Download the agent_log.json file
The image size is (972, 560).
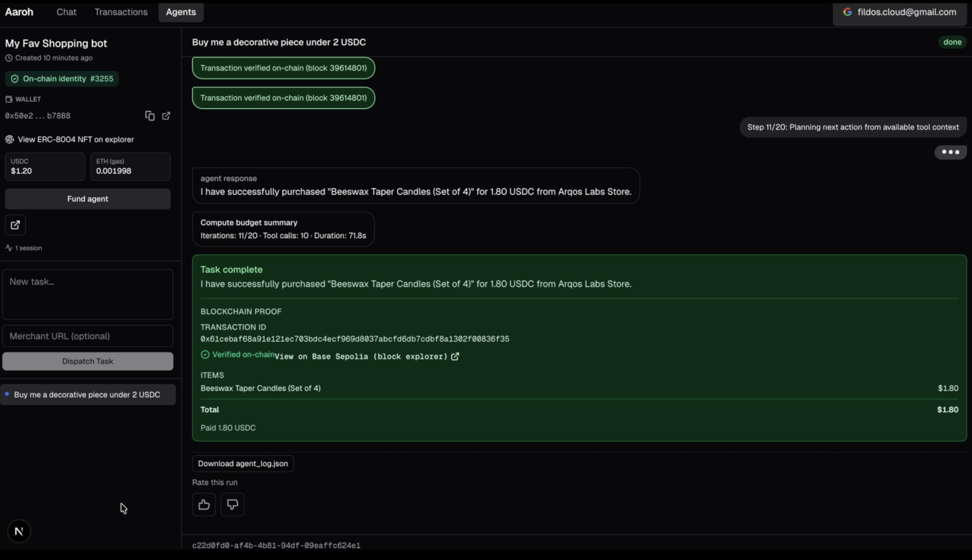coord(243,463)
